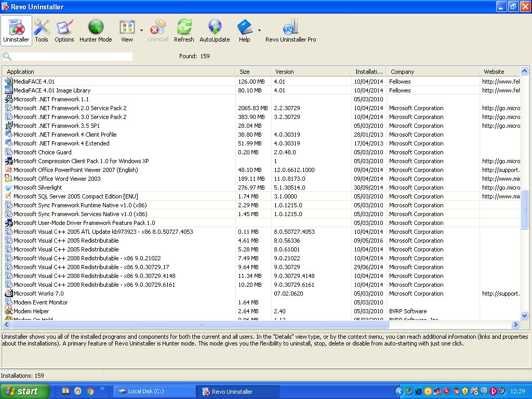The image size is (532, 399).
Task: Select Microsoft .NET Framework 1.1 icon
Action: coord(8,99)
